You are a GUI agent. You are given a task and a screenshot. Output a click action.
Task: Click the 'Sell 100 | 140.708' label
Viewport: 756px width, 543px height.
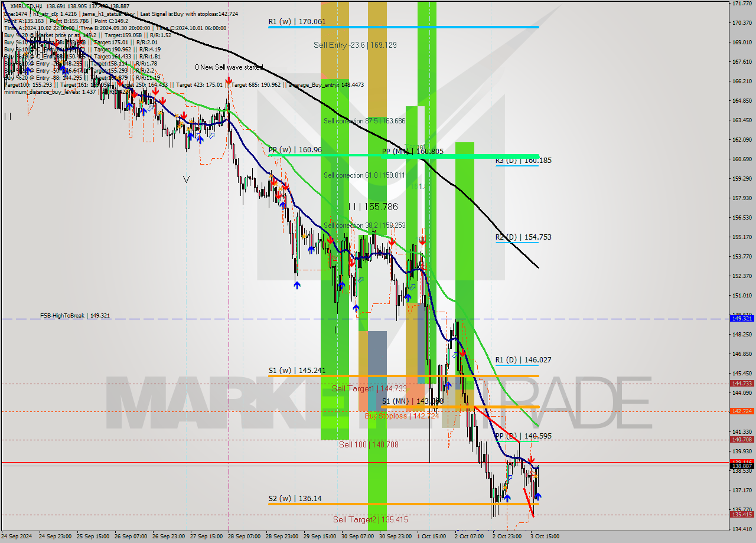point(369,445)
